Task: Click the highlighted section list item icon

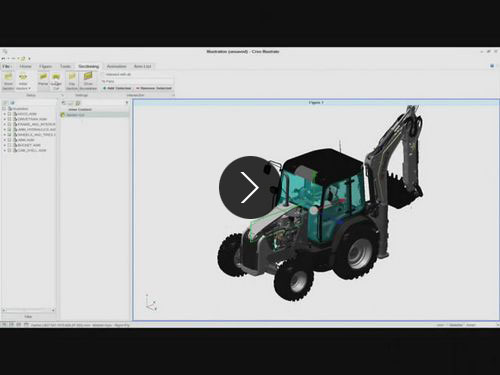Action: point(63,115)
